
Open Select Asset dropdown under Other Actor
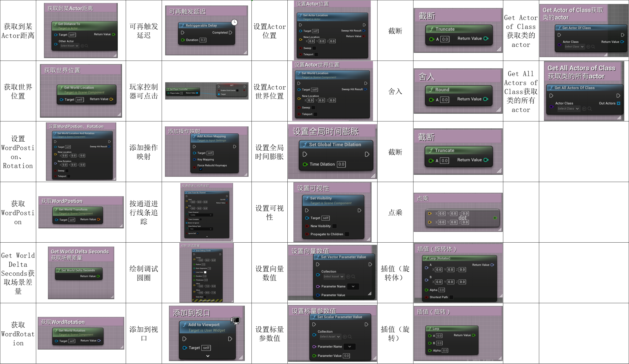pyautogui.click(x=69, y=46)
